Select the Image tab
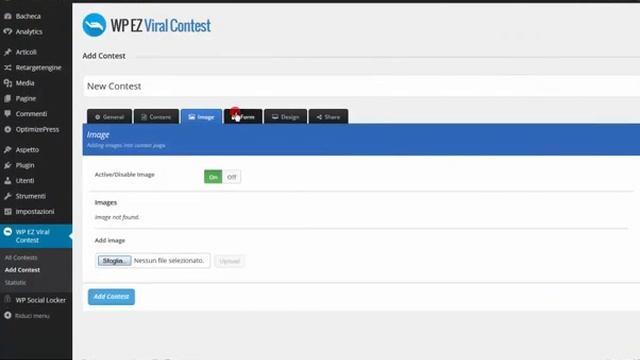640x360 pixels. 202,117
